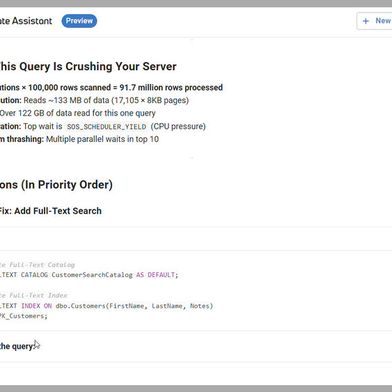Click the plus icon beside New
The image size is (392, 392).
click(366, 21)
